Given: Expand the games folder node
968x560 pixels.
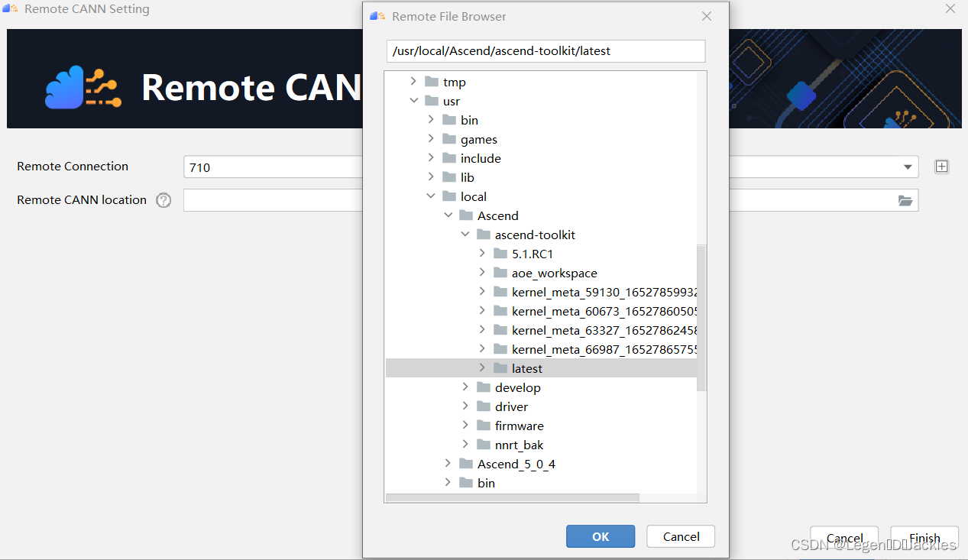Looking at the screenshot, I should 431,139.
